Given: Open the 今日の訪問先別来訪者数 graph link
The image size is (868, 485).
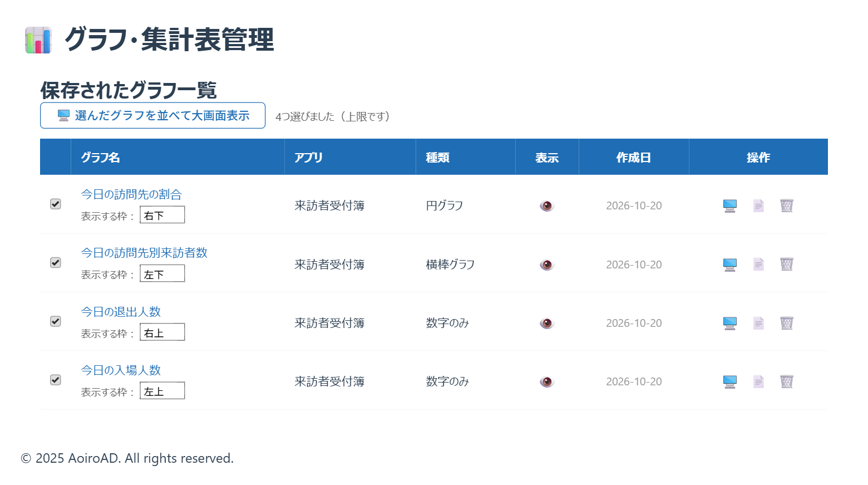Looking at the screenshot, I should [144, 253].
